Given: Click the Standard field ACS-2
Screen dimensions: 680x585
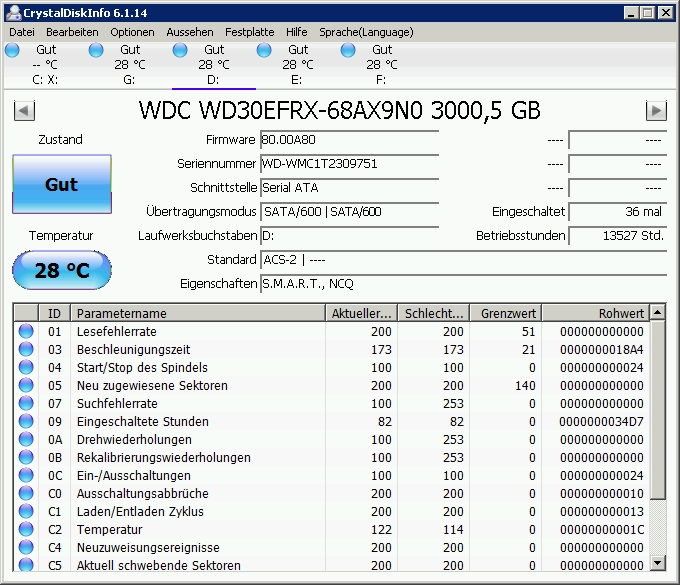Looking at the screenshot, I should point(464,260).
